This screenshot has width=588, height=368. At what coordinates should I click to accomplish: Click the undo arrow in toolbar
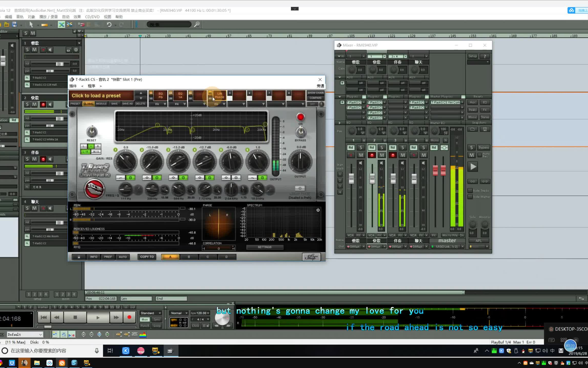click(x=109, y=25)
